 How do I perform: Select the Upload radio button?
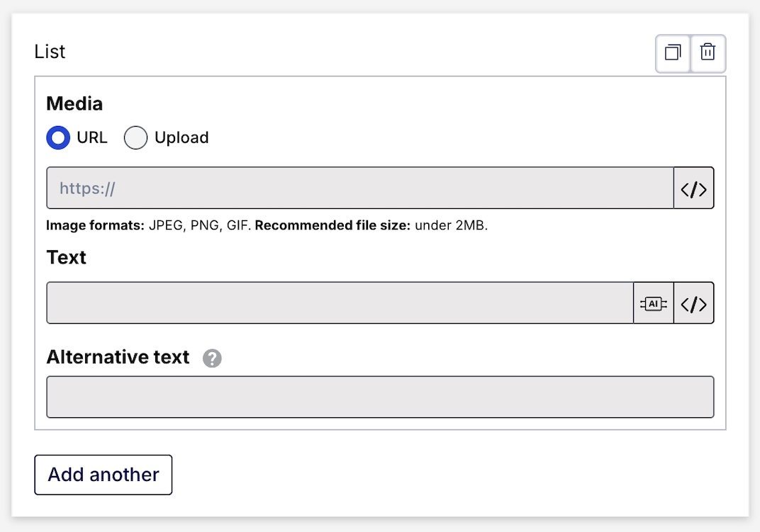pyautogui.click(x=135, y=137)
